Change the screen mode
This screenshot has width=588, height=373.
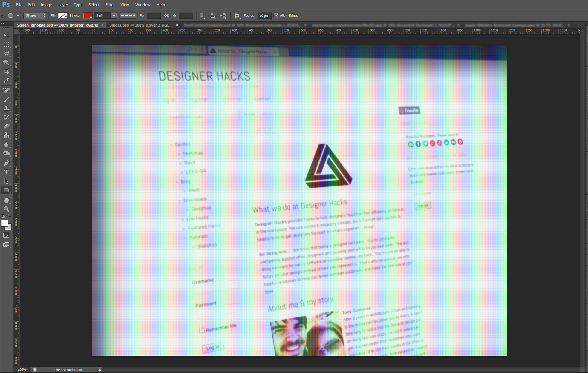pos(6,245)
